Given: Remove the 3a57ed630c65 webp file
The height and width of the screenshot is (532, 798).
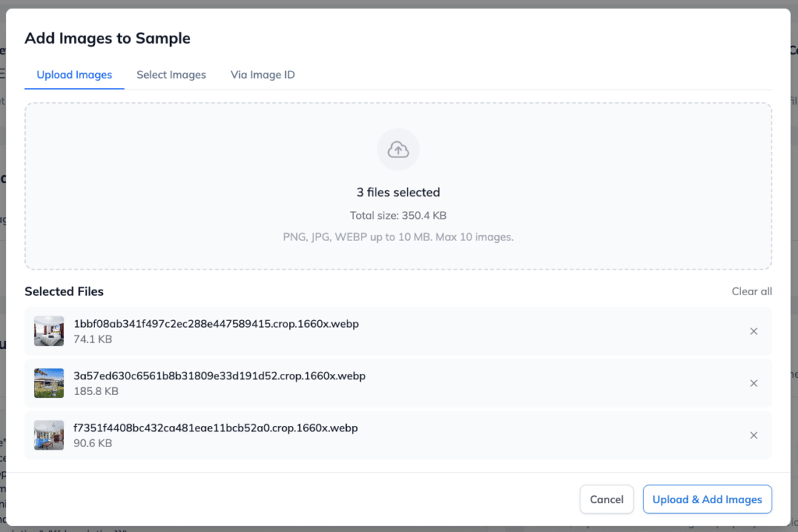Looking at the screenshot, I should [x=754, y=383].
